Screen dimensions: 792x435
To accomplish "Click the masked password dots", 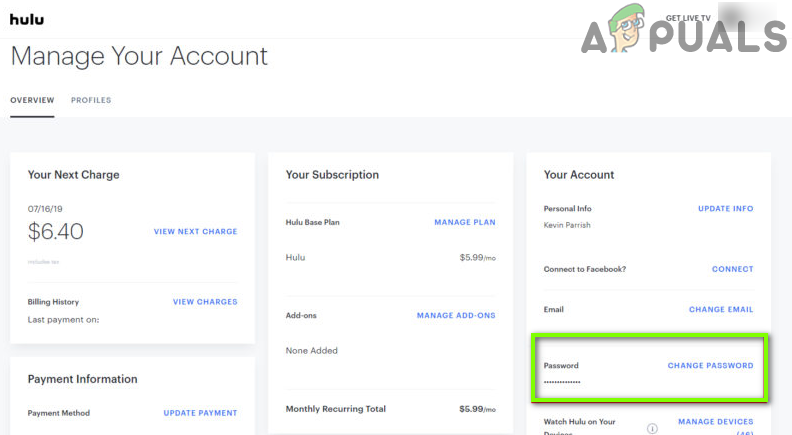I will (x=562, y=382).
